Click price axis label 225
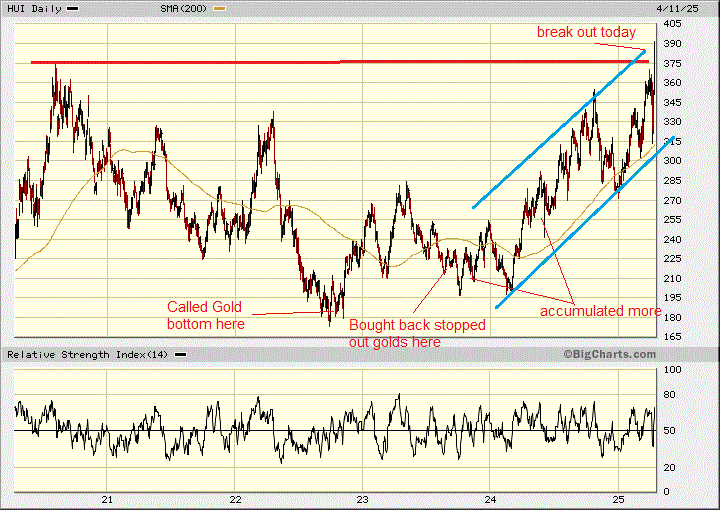The height and width of the screenshot is (510, 720). [x=673, y=258]
